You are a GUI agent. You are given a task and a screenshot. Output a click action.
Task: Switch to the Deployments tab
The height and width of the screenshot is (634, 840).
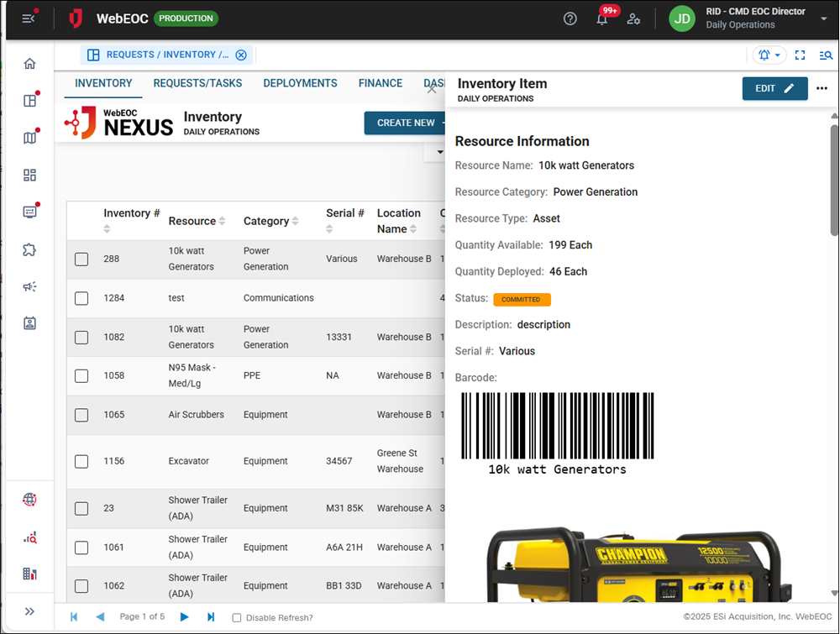tap(300, 83)
